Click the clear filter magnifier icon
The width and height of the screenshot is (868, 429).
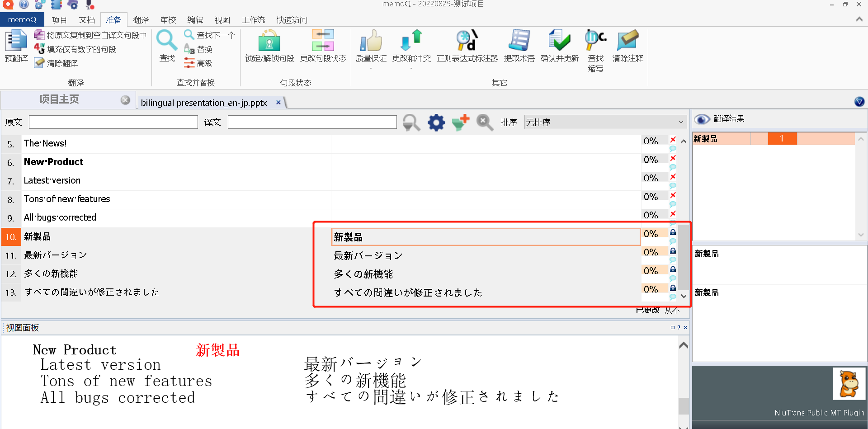tap(485, 122)
